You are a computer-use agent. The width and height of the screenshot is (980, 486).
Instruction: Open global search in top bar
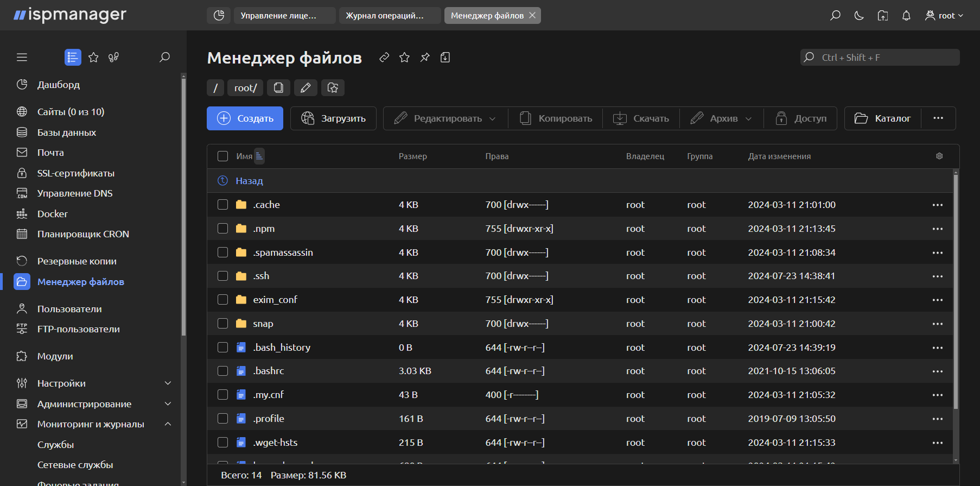(x=835, y=15)
